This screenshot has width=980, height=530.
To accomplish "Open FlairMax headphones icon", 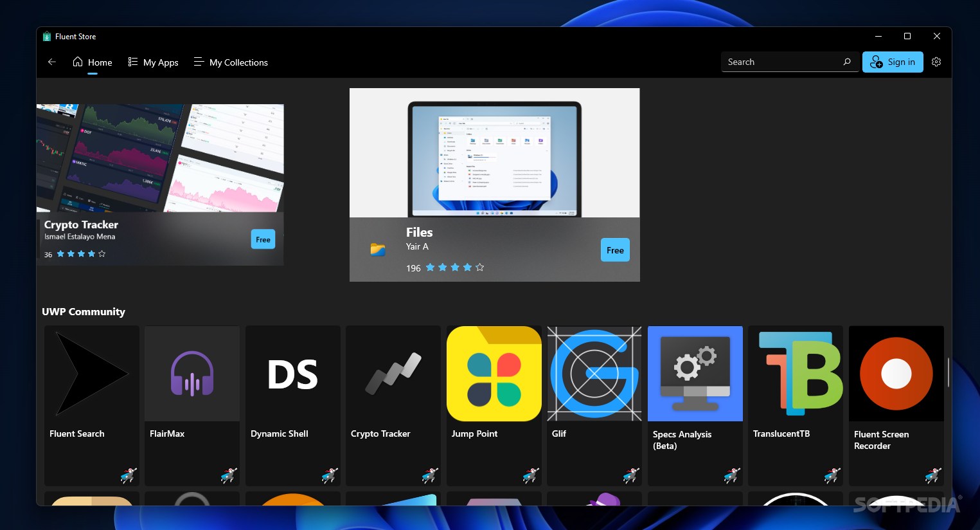I will [192, 374].
